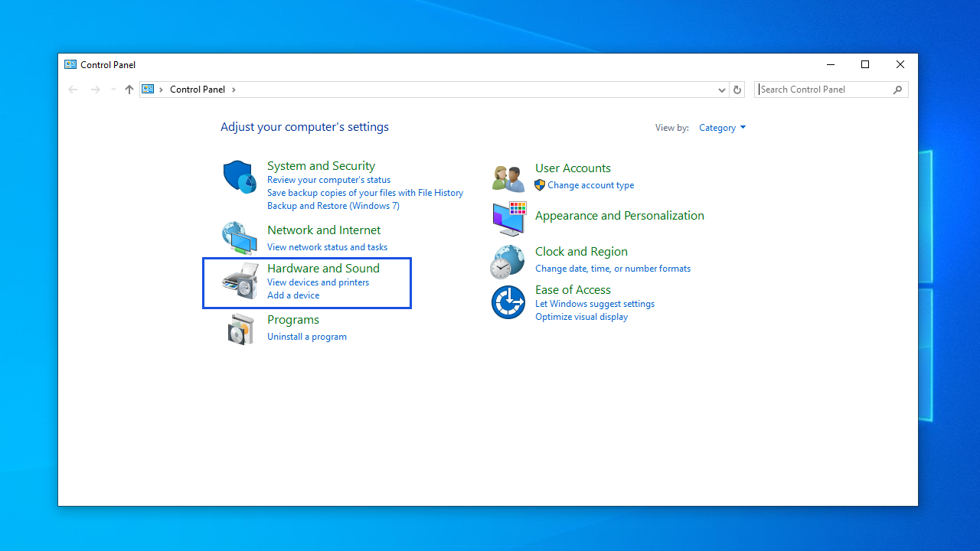Open Backup and Restore (Windows 7)
Viewport: 980px width, 551px height.
333,206
